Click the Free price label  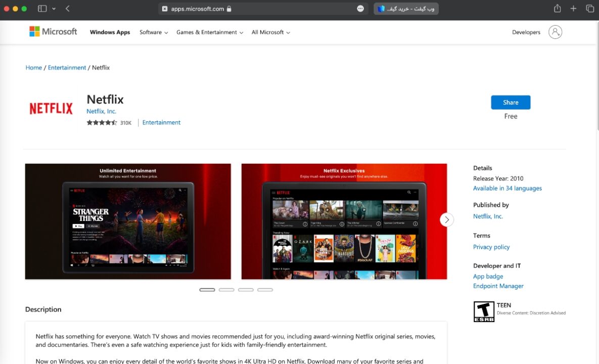[511, 116]
